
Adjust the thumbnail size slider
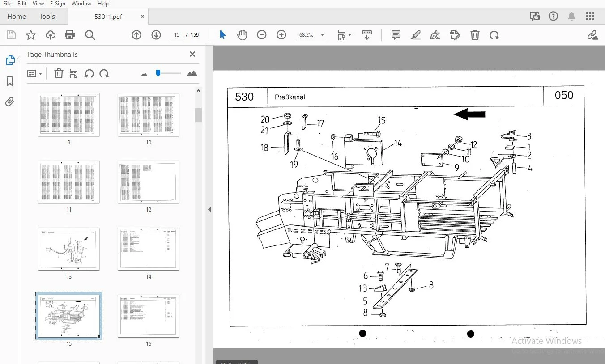(x=158, y=73)
